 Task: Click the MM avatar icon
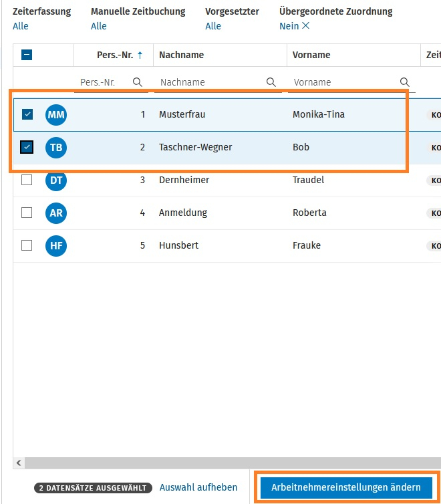[x=56, y=115]
